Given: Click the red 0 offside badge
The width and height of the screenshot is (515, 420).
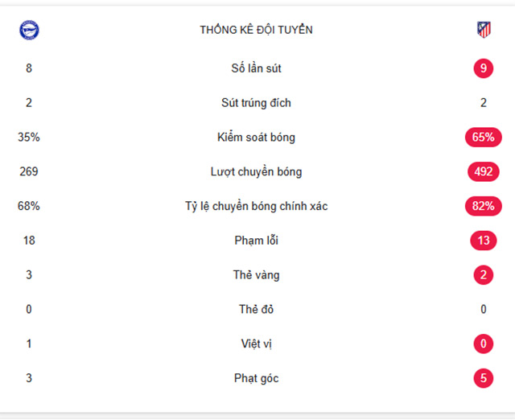Looking at the screenshot, I should click(483, 344).
